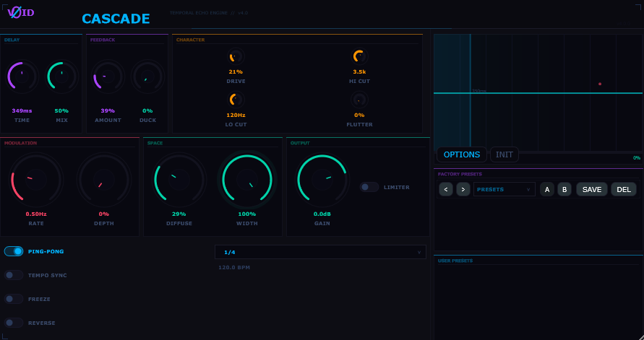The height and width of the screenshot is (340, 644).
Task: Click the modulation DEPTH knob
Action: (x=104, y=180)
